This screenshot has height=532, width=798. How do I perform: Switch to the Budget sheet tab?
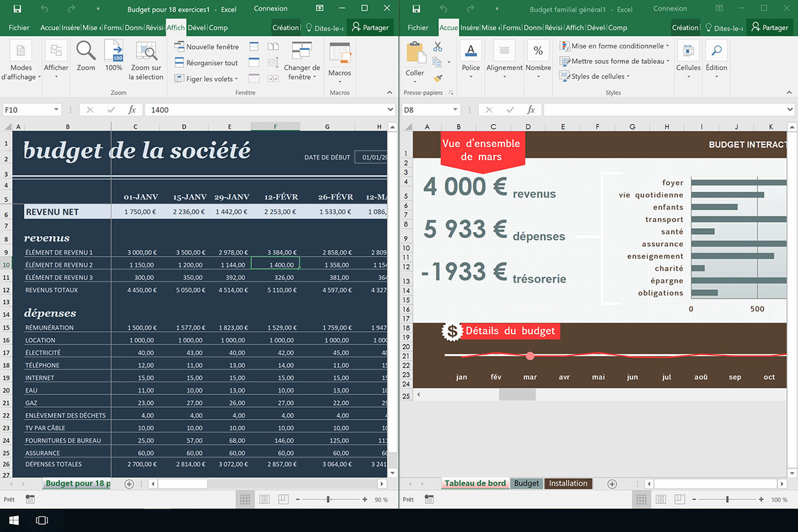pyautogui.click(x=526, y=483)
